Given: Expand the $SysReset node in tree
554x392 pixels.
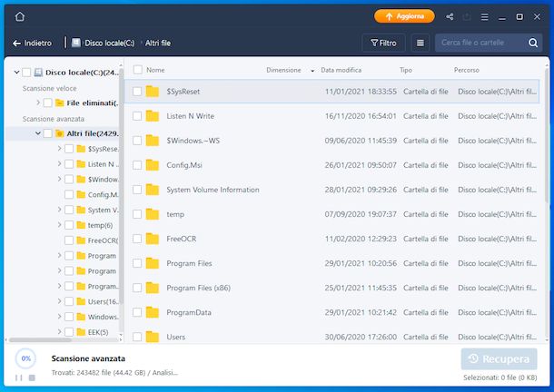Looking at the screenshot, I should pos(59,148).
